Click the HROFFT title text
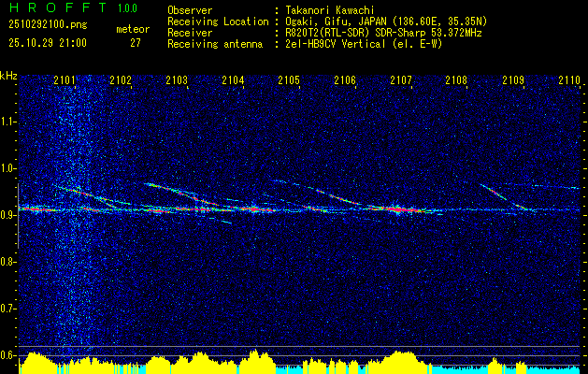This screenshot has height=374, width=588. (x=58, y=7)
